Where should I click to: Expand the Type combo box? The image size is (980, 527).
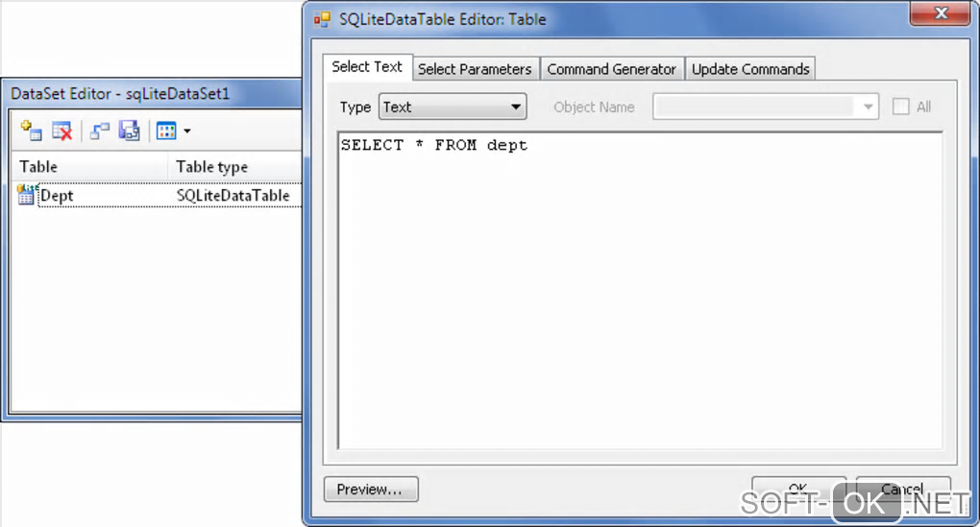point(453,107)
